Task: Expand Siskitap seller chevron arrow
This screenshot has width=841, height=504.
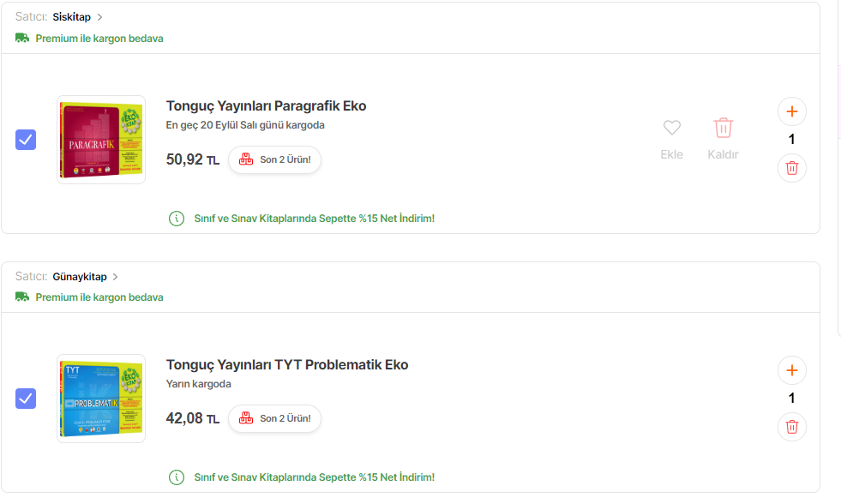Action: coord(99,17)
